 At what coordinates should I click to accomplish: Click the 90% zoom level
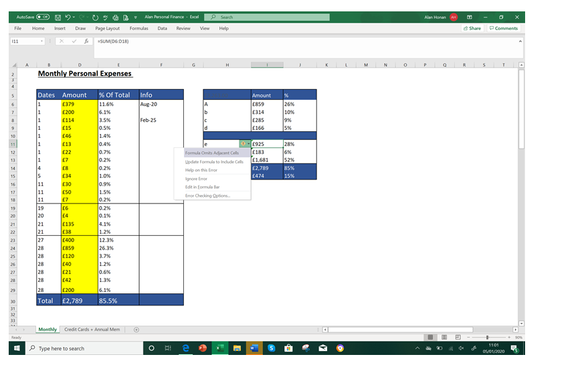click(x=518, y=338)
